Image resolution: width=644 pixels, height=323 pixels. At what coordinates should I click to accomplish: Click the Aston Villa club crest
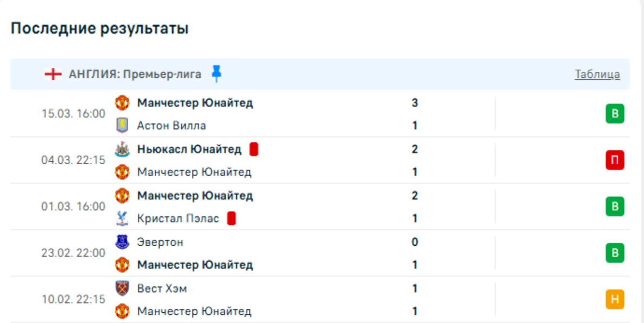click(122, 126)
